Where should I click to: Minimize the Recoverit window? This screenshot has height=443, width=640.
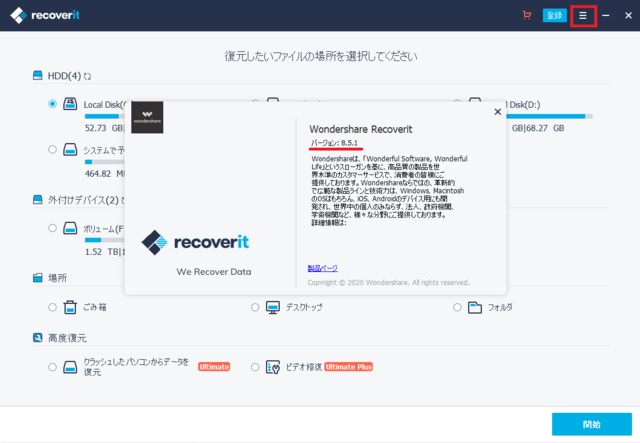point(606,16)
